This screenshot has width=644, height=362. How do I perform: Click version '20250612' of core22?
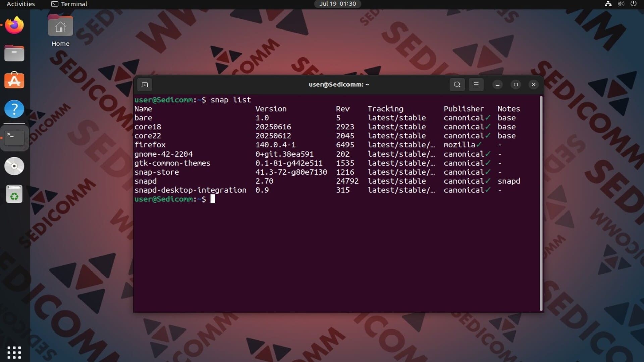(x=273, y=136)
